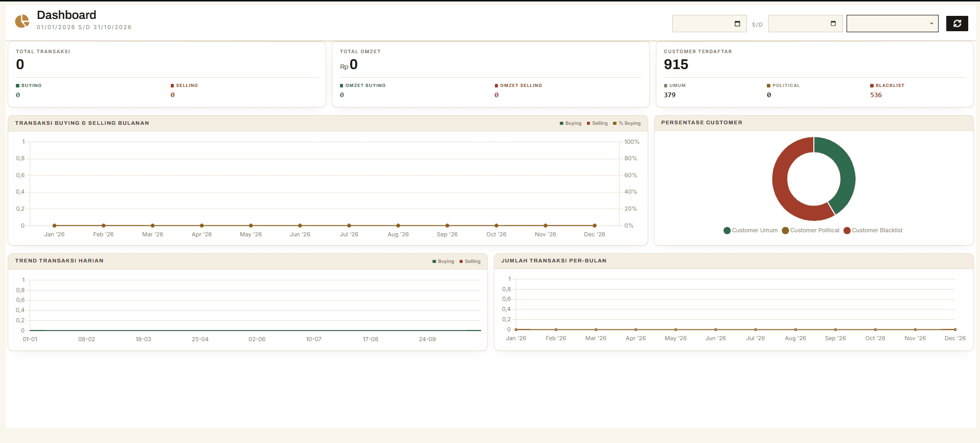Click the Buying label in Total Transaksi card
Screen dimensions: 980x443
[x=31, y=85]
